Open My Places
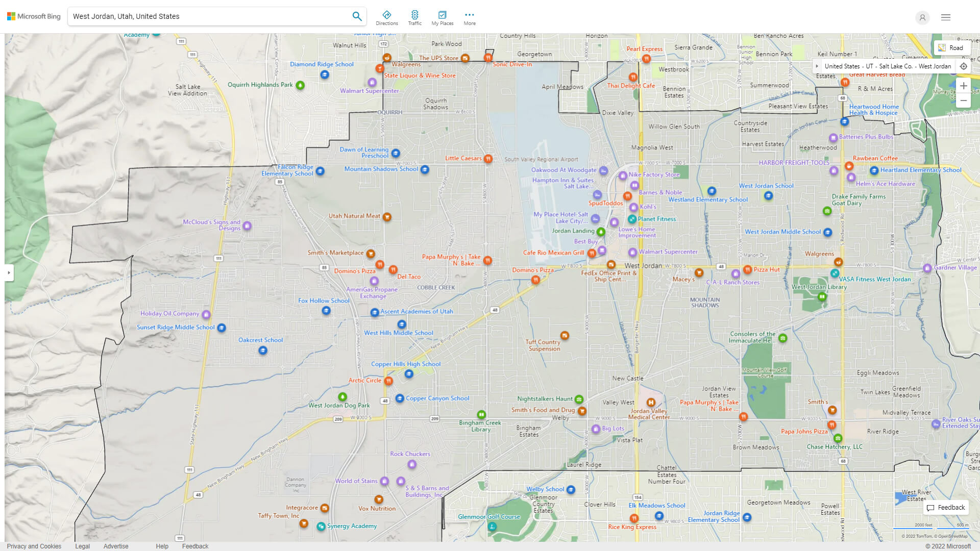 click(442, 17)
